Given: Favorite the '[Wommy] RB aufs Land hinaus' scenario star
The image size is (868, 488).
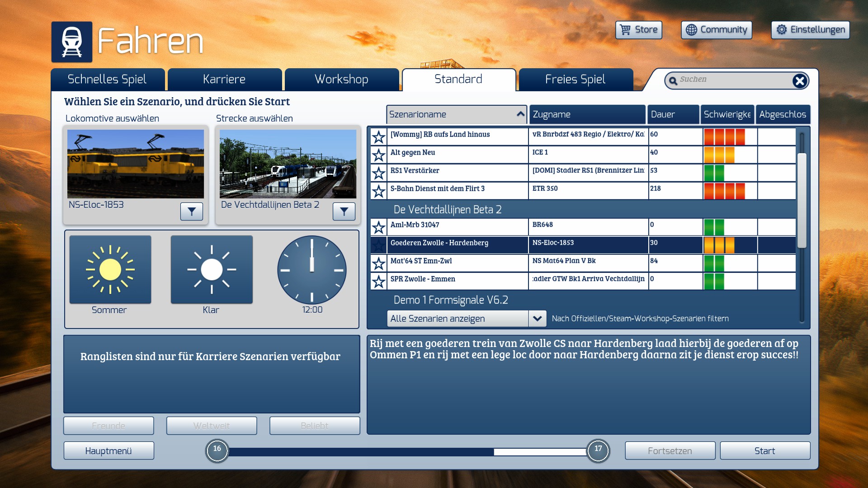Looking at the screenshot, I should click(x=379, y=136).
